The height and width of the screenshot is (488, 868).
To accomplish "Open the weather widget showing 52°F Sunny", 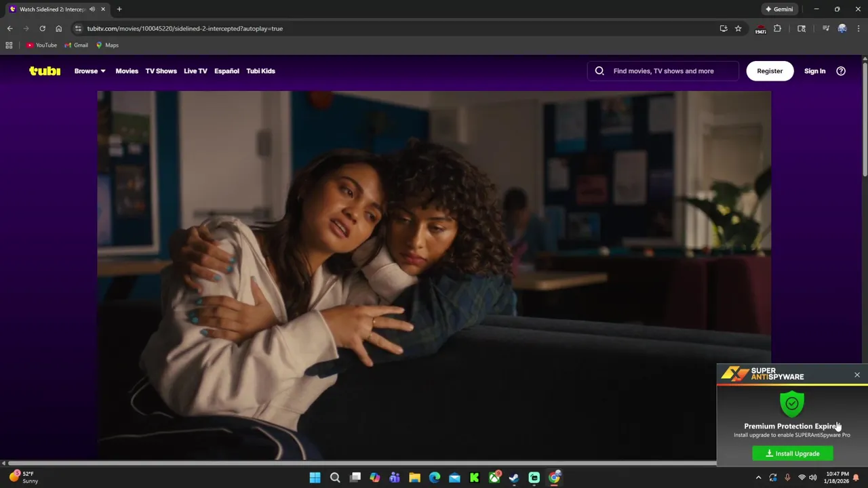I will [24, 478].
